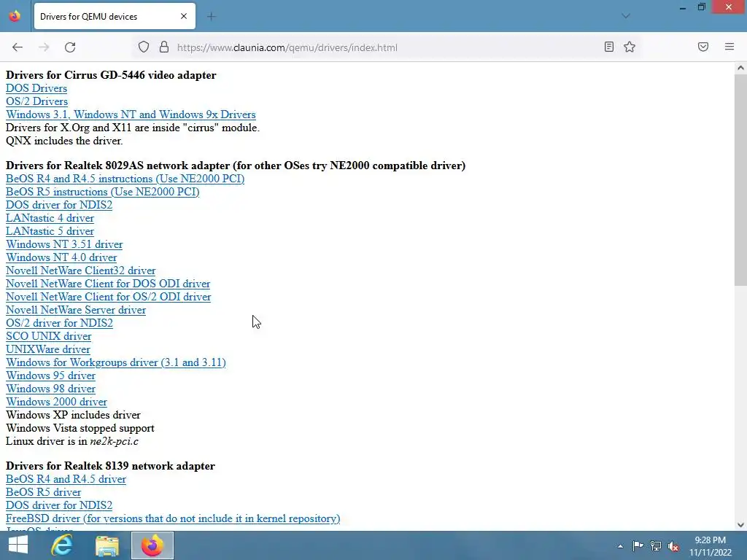Open DOS driver for NDIS2 under Realtek 8139
This screenshot has height=560, width=747.
(59, 505)
